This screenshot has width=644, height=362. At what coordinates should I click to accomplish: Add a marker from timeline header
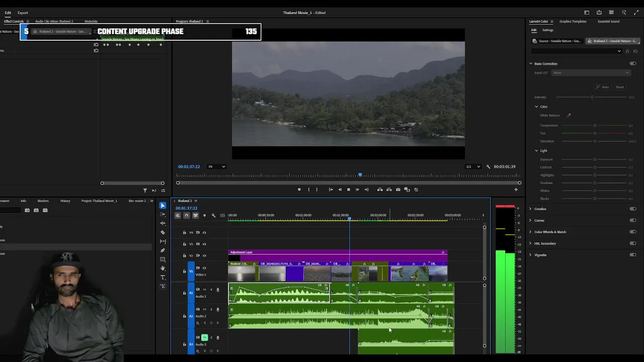tap(204, 216)
